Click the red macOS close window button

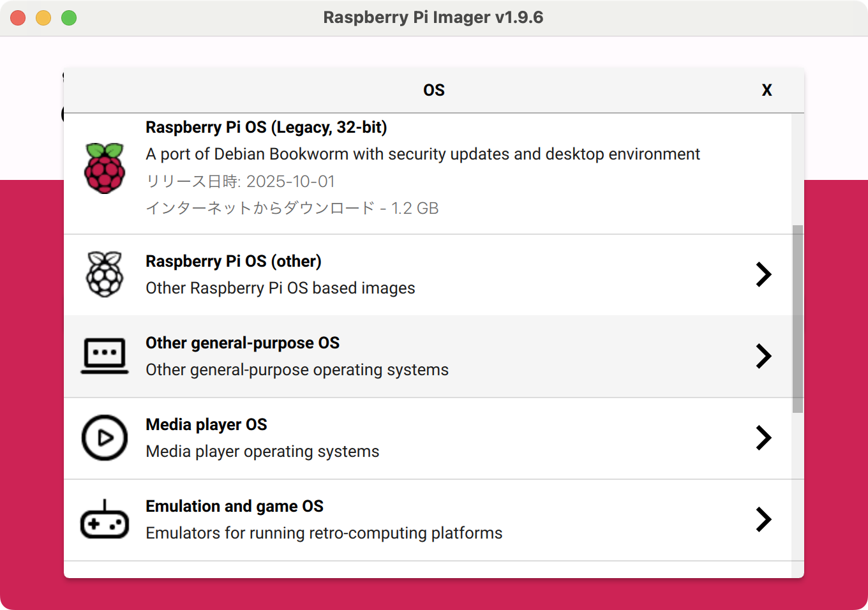pyautogui.click(x=18, y=18)
